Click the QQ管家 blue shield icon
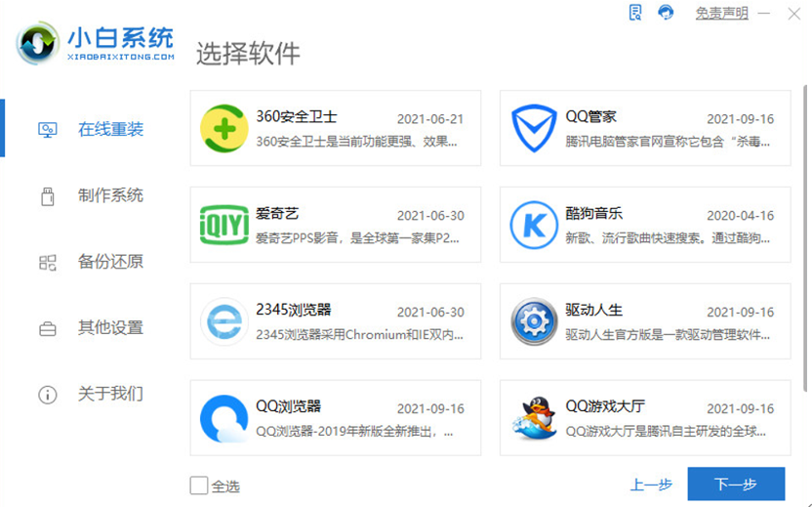This screenshot has height=507, width=812. click(x=534, y=129)
